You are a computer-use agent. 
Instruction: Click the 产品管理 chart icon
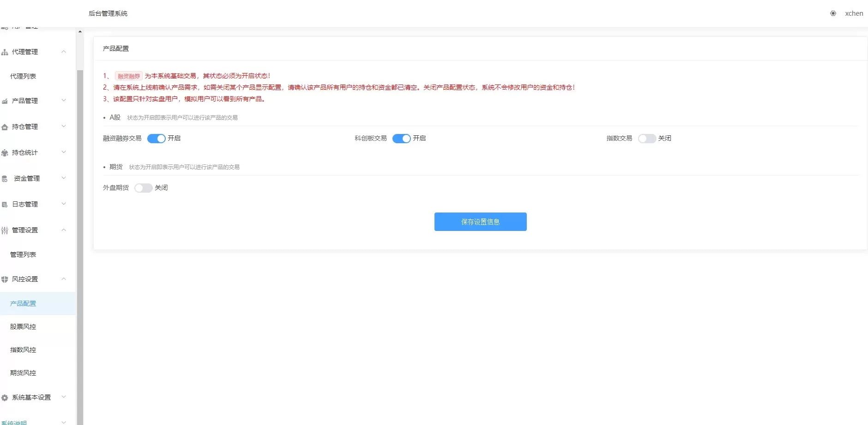pyautogui.click(x=5, y=101)
